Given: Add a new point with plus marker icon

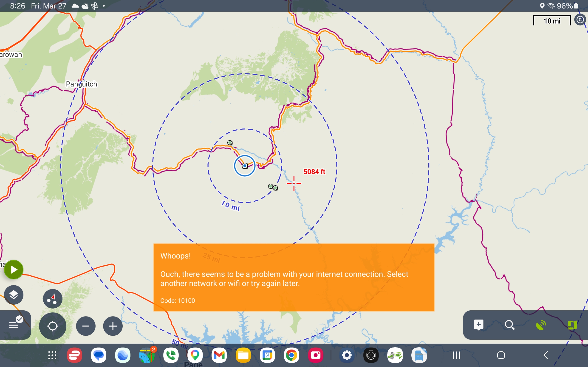Looking at the screenshot, I should (478, 325).
